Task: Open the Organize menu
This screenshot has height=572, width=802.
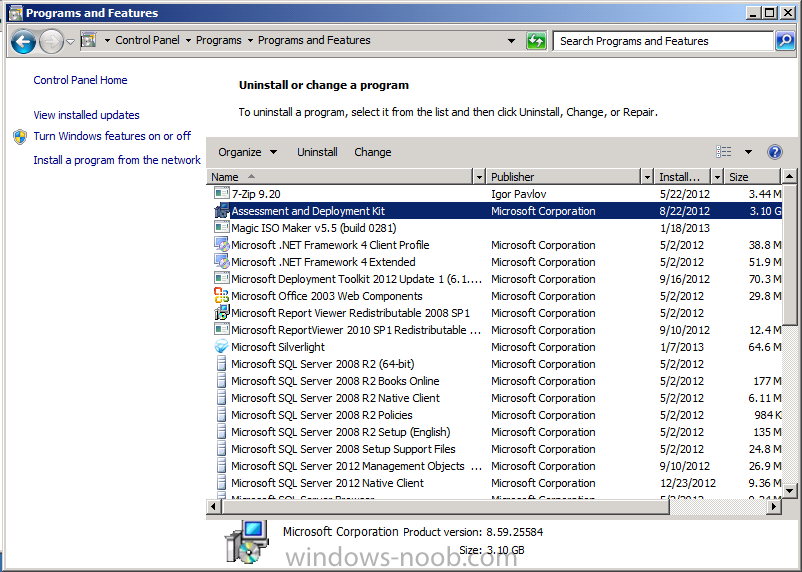Action: pos(248,152)
